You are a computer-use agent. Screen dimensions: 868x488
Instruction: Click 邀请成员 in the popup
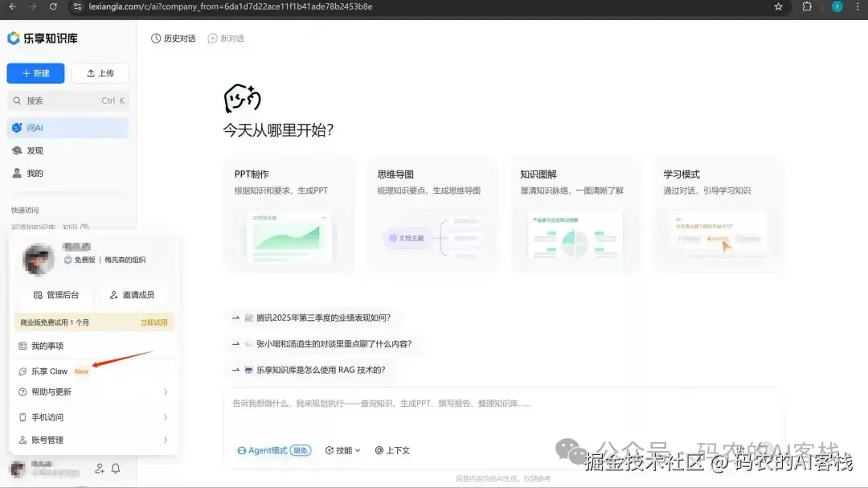[x=132, y=295]
